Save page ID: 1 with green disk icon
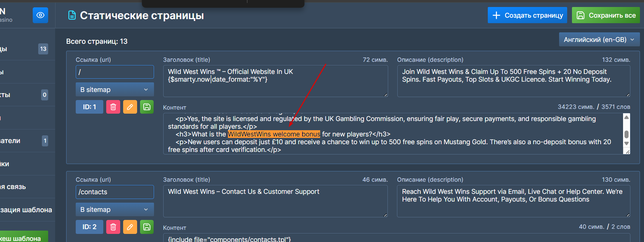 tap(147, 107)
